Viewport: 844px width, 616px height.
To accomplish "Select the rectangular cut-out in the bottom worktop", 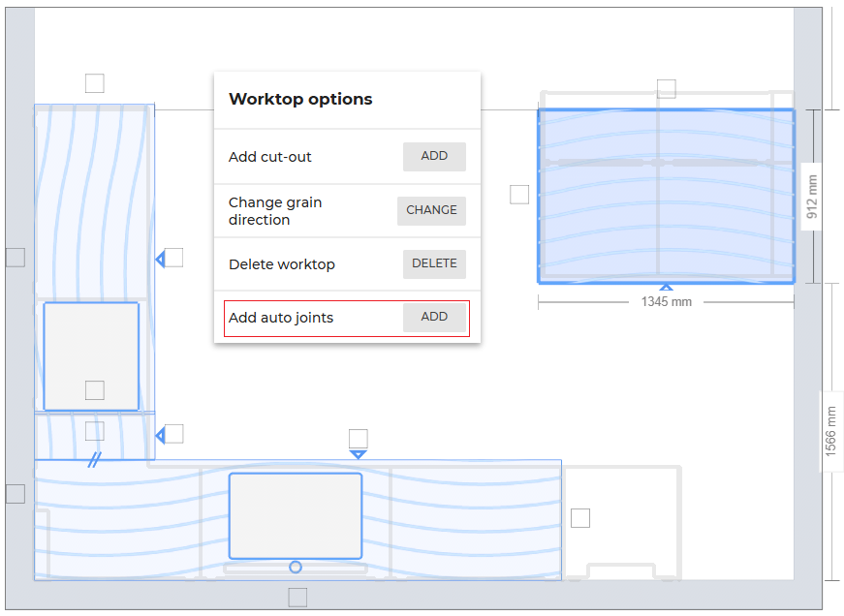I will [296, 515].
